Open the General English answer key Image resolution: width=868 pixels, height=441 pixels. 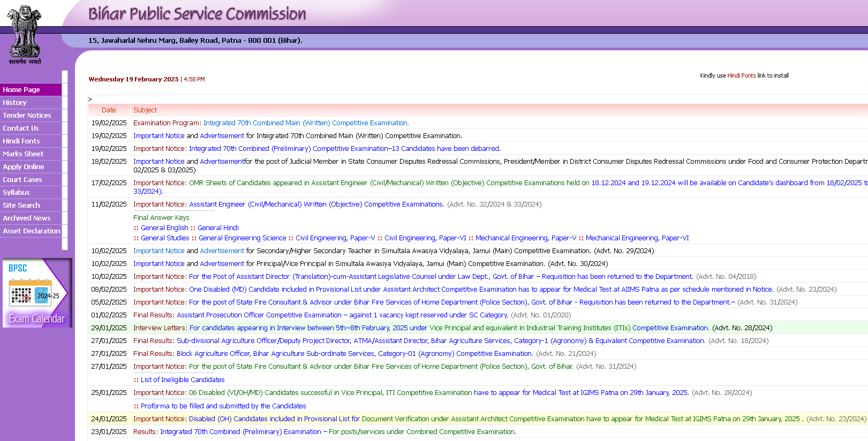click(x=164, y=228)
